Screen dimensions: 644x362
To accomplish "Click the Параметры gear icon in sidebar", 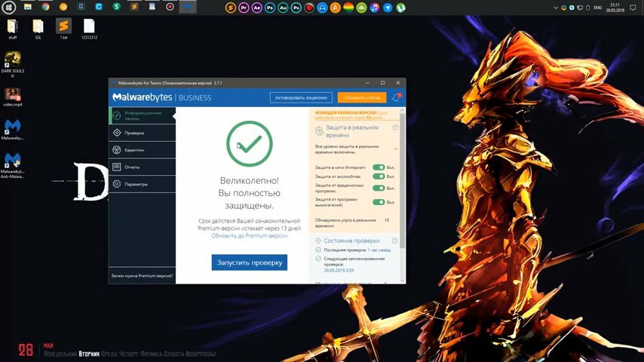I will 117,184.
